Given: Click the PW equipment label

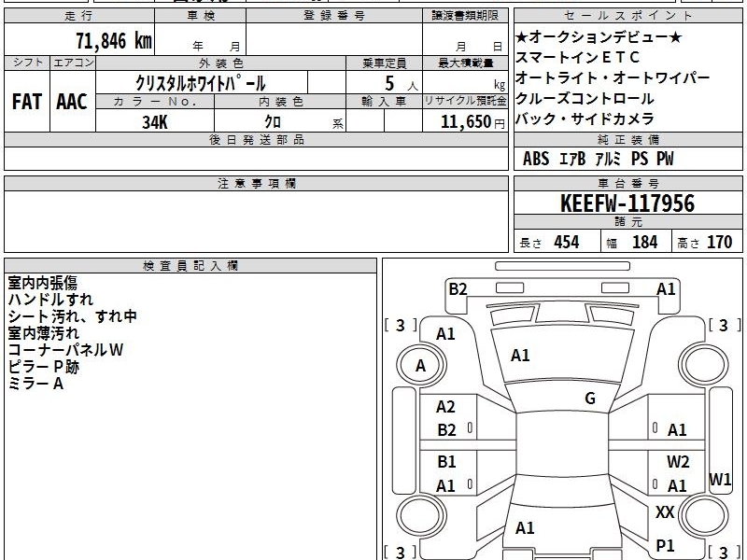Looking at the screenshot, I should coord(665,159).
